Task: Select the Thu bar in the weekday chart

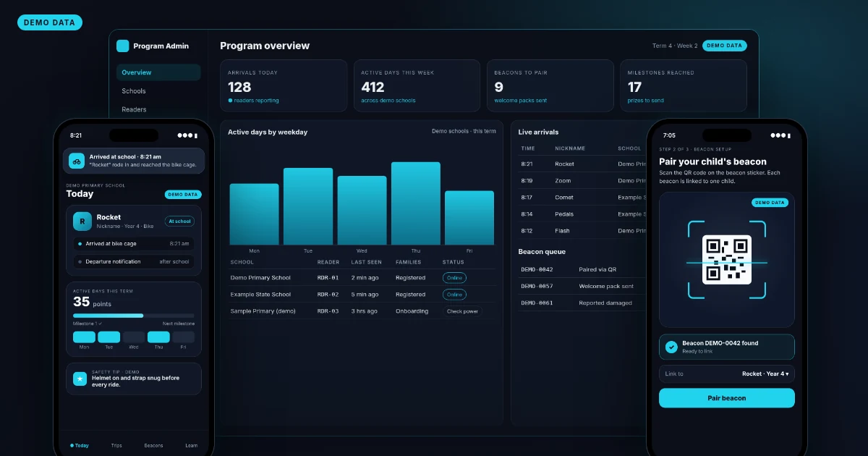Action: (x=416, y=203)
